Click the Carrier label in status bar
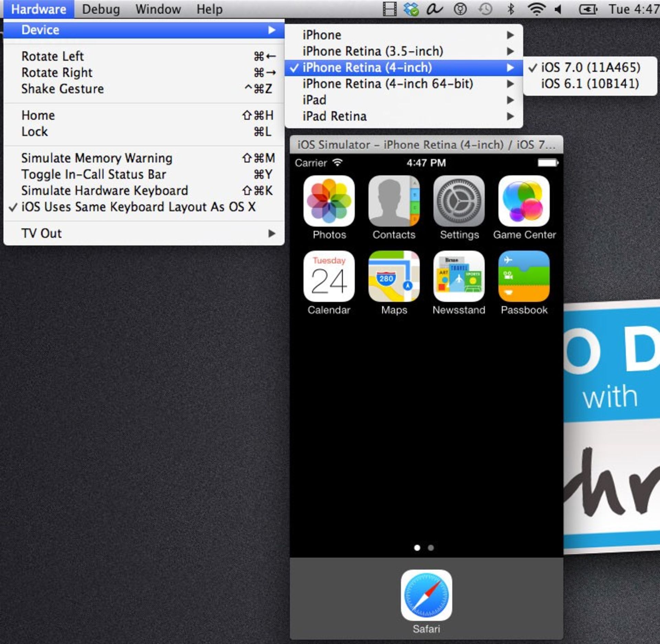This screenshot has height=644, width=660. (x=311, y=163)
